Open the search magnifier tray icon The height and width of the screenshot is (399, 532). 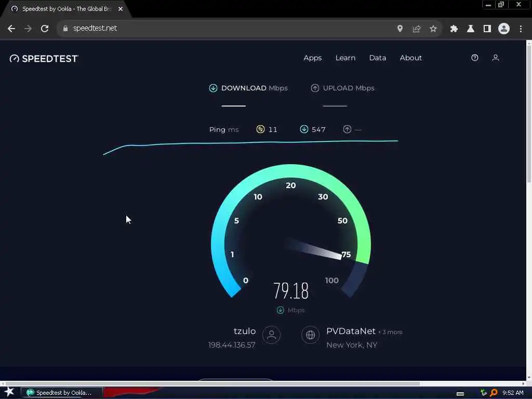[x=494, y=393]
